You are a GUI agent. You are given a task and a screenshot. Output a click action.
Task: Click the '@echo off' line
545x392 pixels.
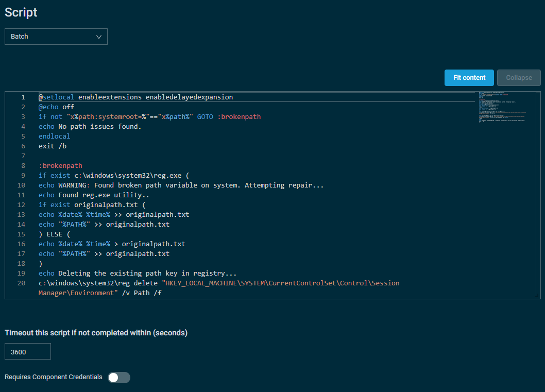click(x=56, y=107)
